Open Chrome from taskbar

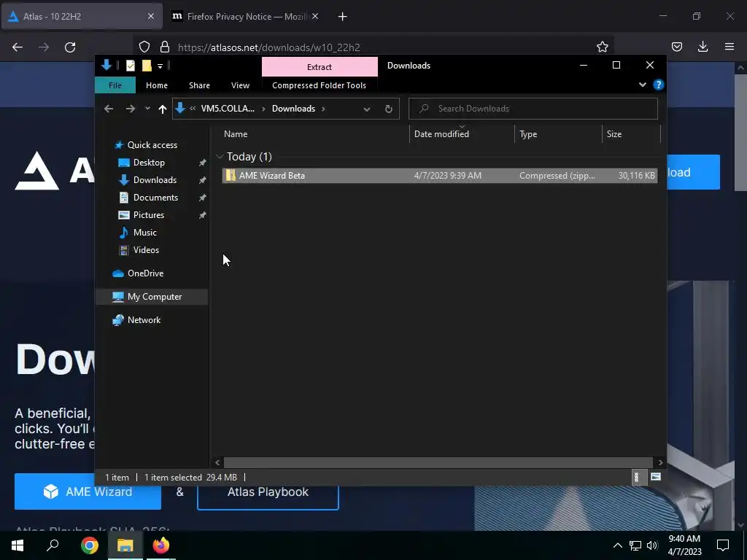90,545
